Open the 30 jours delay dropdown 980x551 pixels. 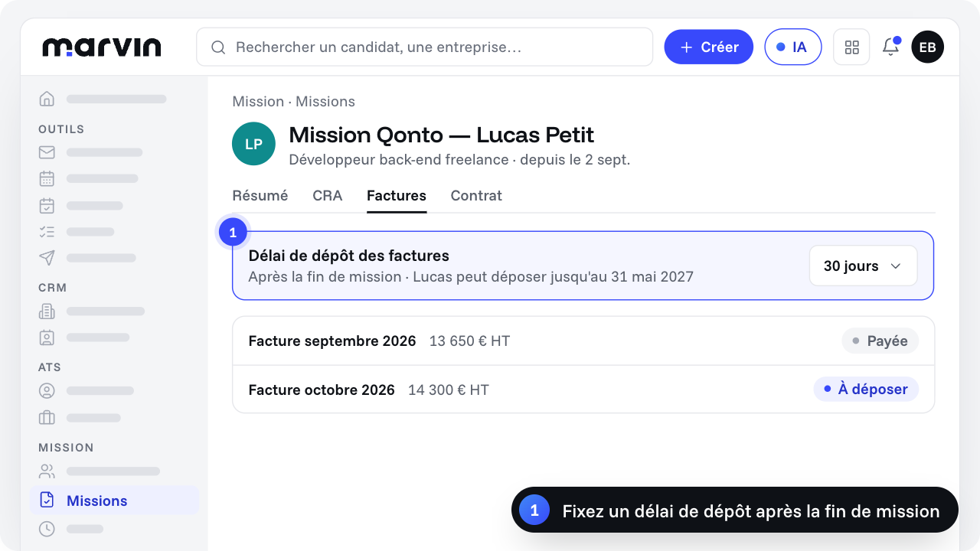point(863,266)
